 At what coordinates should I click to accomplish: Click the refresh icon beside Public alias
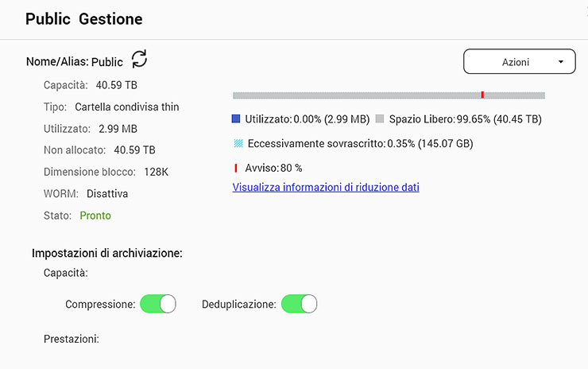tap(139, 59)
